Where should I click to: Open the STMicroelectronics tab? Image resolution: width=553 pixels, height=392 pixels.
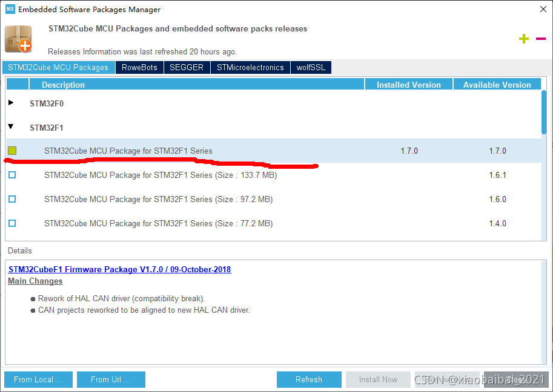coord(250,67)
